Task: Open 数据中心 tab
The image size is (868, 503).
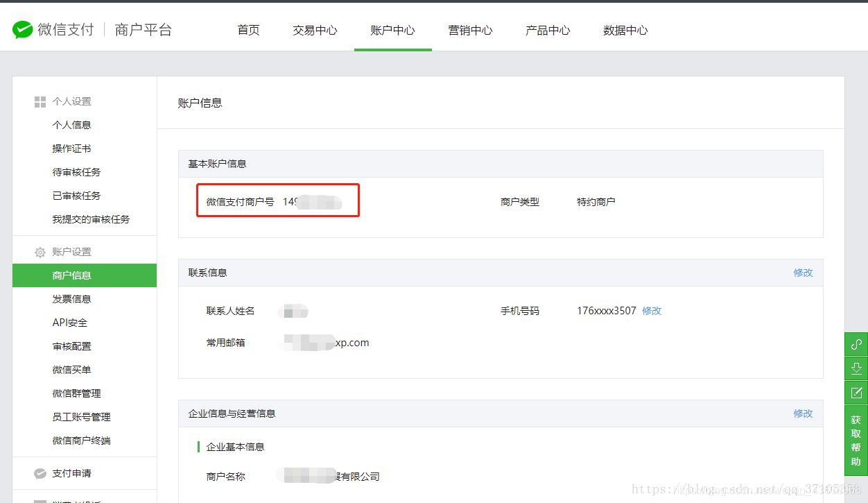Action: 625,30
